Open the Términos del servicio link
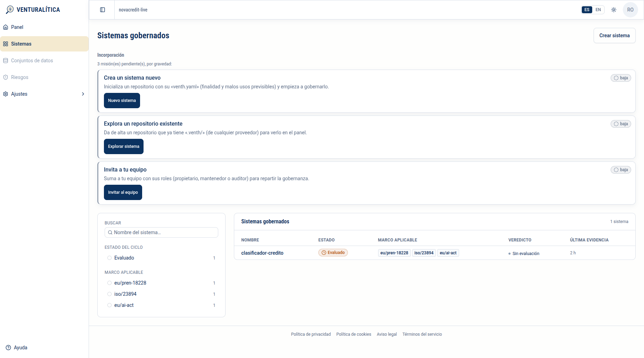Image resolution: width=644 pixels, height=358 pixels. click(422, 334)
